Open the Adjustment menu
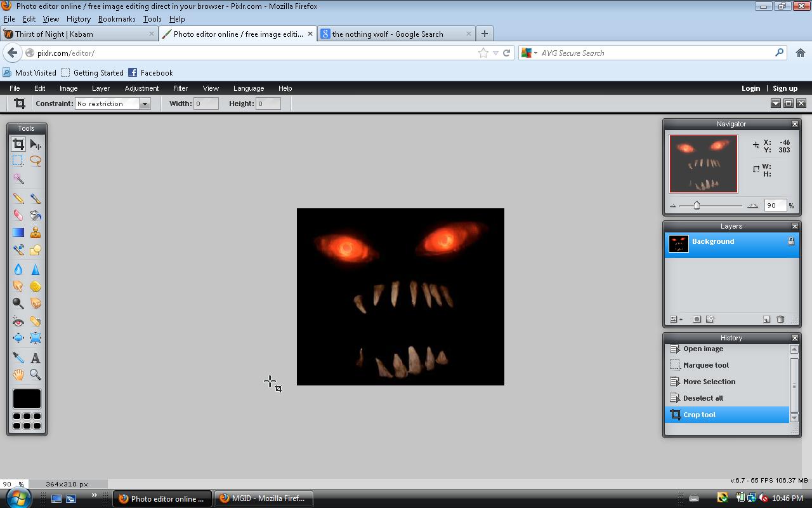Screen dimensions: 812x508 (x=141, y=88)
